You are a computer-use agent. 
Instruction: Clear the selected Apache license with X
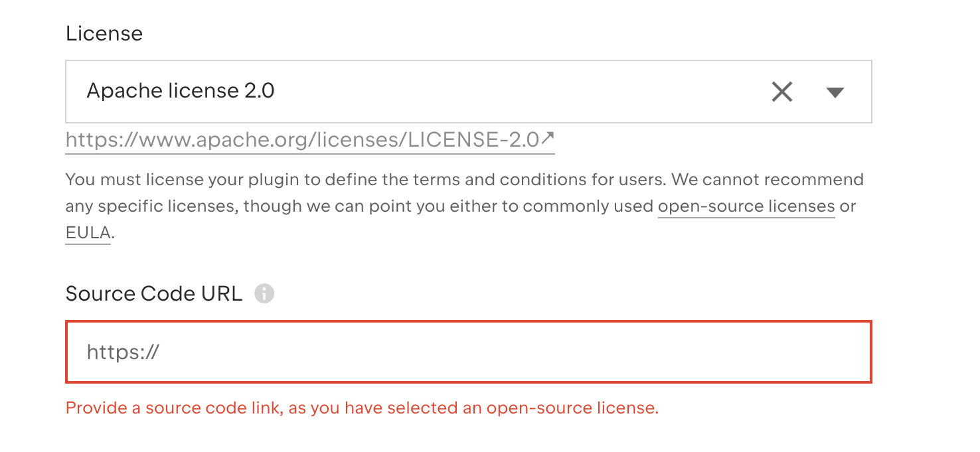(x=782, y=92)
